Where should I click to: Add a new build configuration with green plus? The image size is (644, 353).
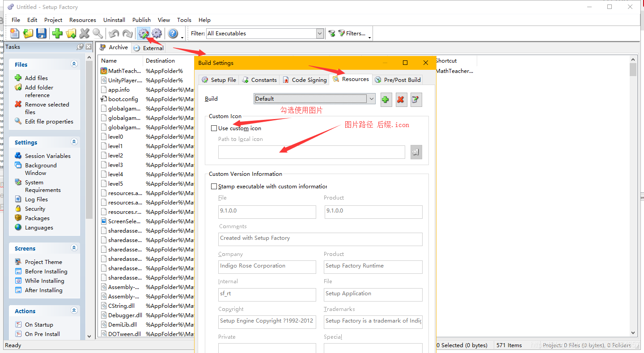(386, 99)
